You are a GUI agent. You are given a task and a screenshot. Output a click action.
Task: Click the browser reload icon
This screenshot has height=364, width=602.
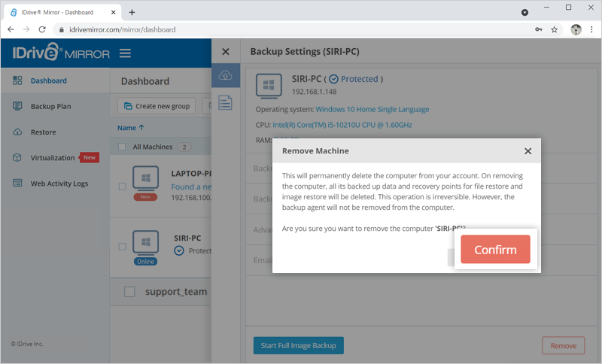pyautogui.click(x=43, y=29)
